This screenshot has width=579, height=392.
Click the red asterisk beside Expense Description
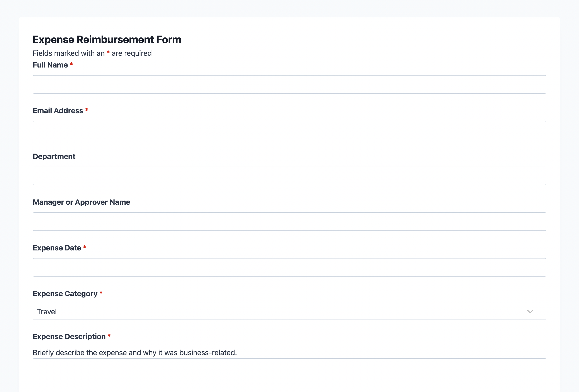click(x=109, y=336)
